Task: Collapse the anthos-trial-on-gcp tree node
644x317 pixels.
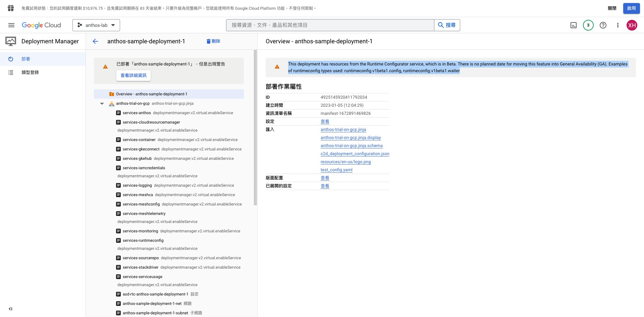Action: tap(102, 104)
